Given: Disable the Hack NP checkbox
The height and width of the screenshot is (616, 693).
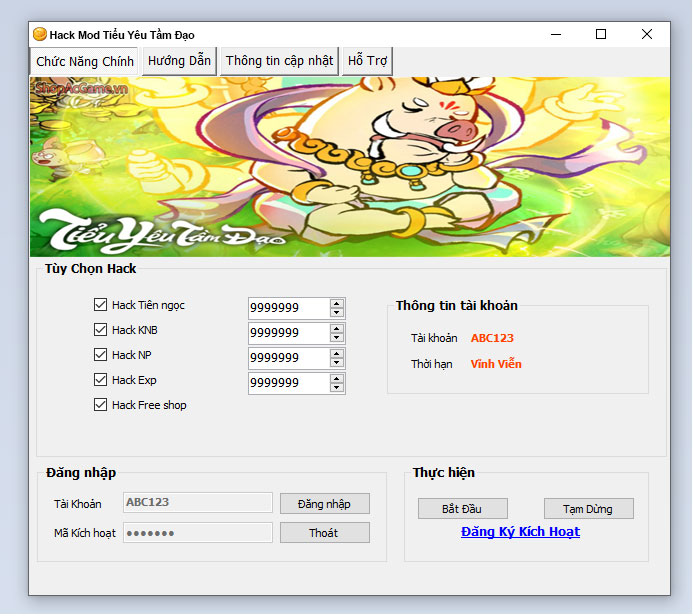Looking at the screenshot, I should coord(100,355).
